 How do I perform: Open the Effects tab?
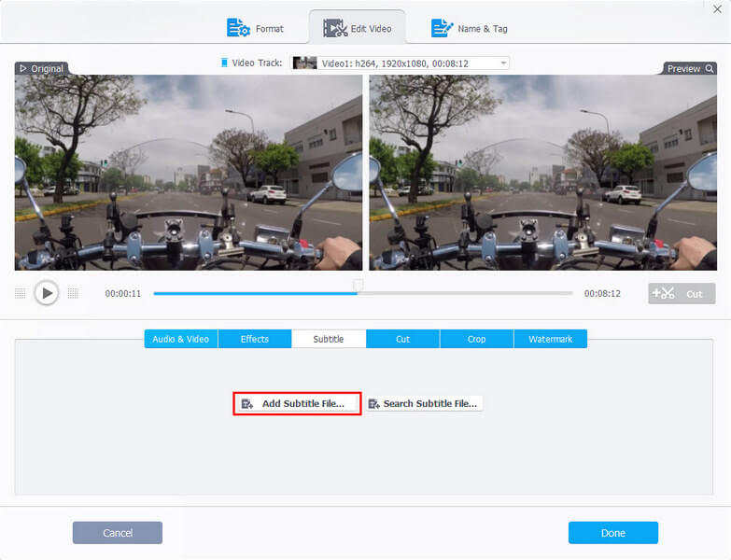(x=255, y=339)
